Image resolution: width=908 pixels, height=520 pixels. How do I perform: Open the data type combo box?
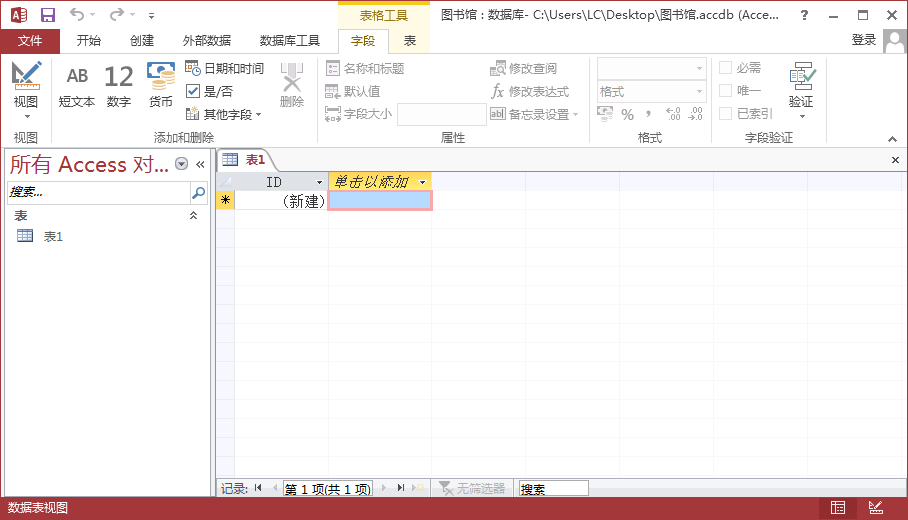(x=651, y=68)
